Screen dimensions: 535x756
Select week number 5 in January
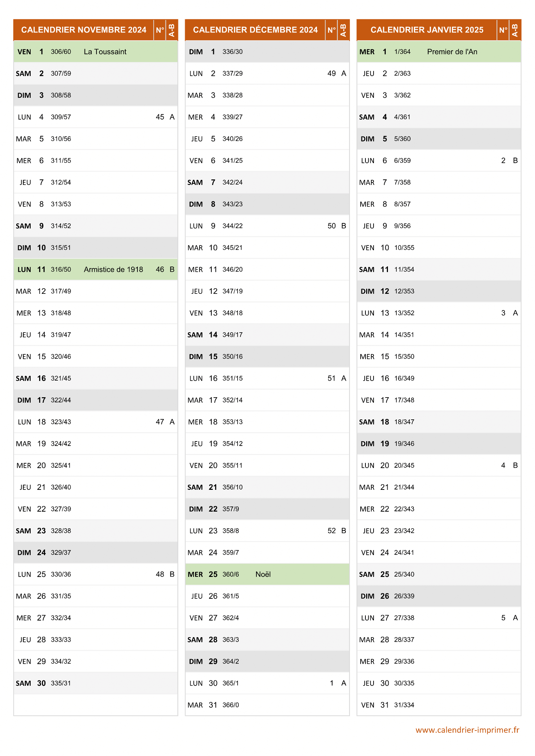coord(503,618)
